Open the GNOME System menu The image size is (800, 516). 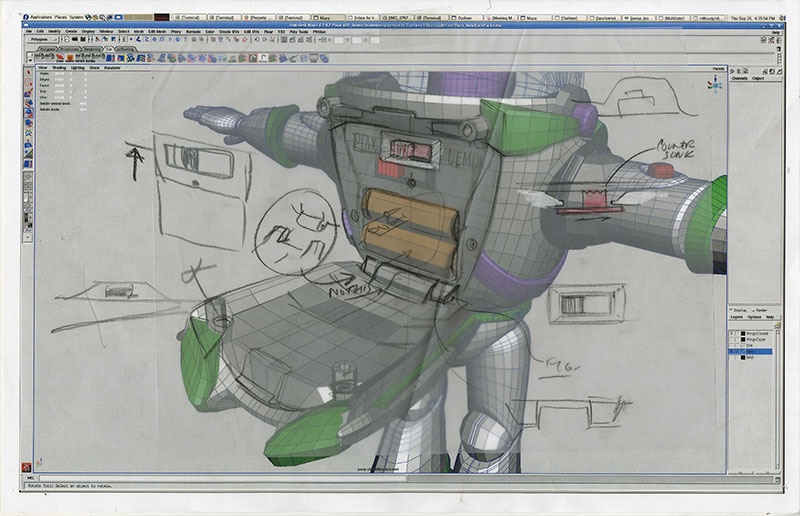[76, 17]
